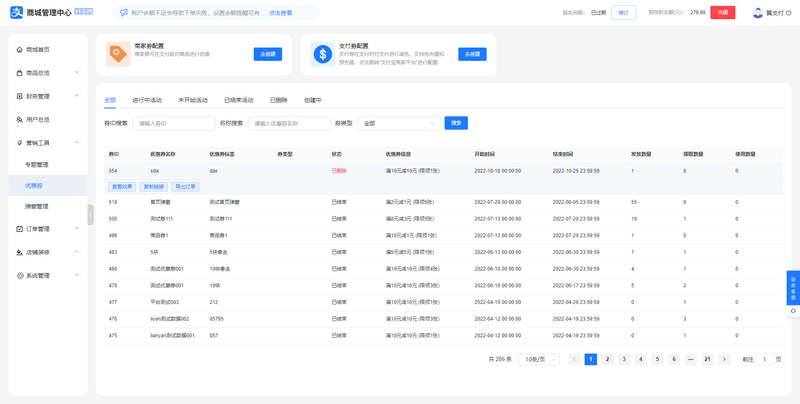This screenshot has width=800, height=404.
Task: Focus the 名称搜索 coupon name input
Action: pos(289,123)
